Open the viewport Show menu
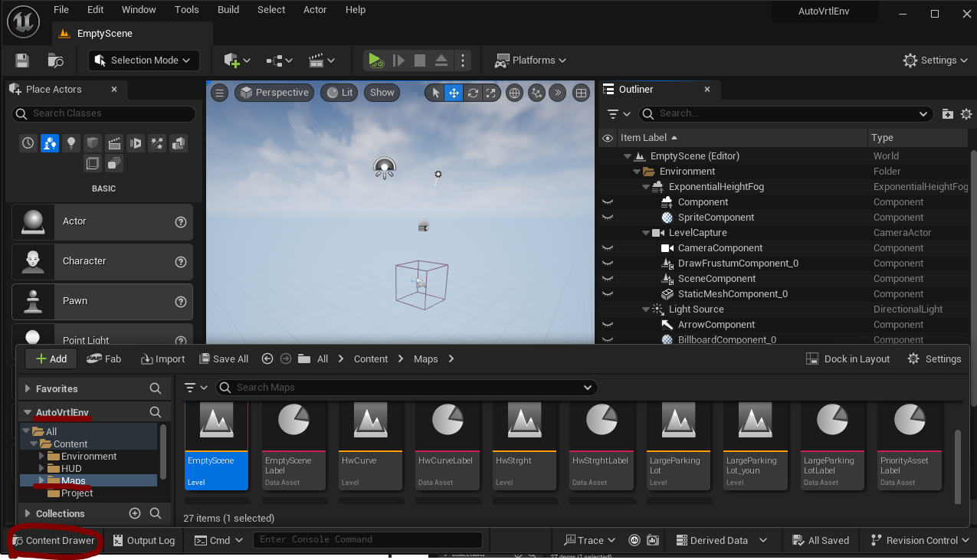 tap(382, 93)
